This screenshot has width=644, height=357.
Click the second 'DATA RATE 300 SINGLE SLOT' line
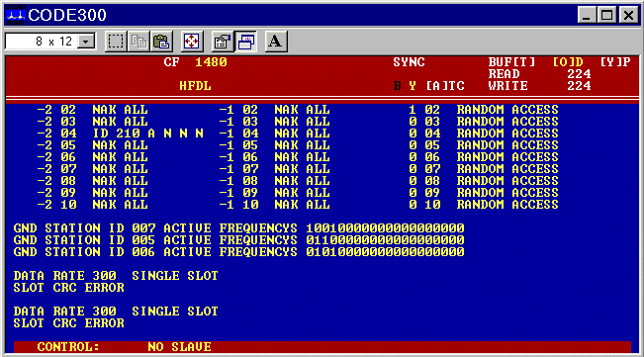pyautogui.click(x=116, y=312)
